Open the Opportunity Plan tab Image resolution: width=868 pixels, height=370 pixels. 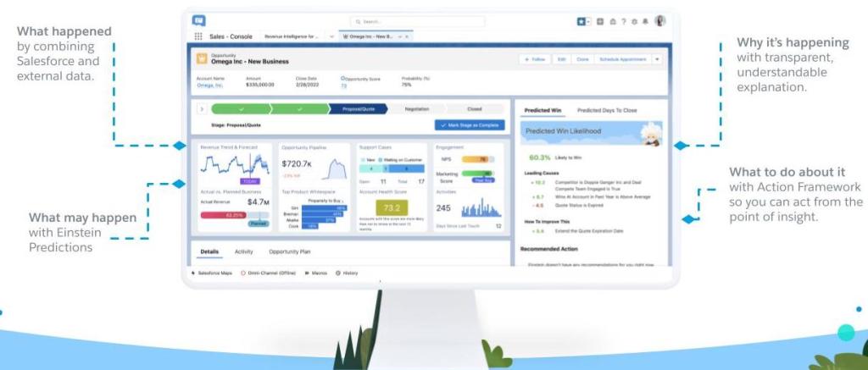pyautogui.click(x=289, y=252)
